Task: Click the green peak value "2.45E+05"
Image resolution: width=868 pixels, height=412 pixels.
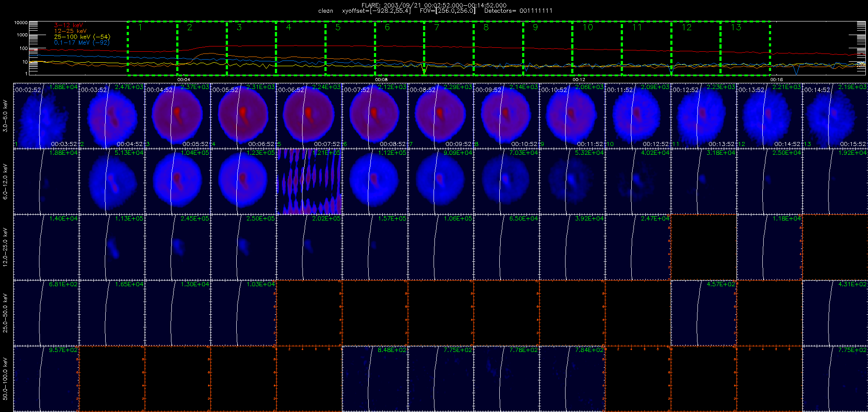Action: (195, 218)
